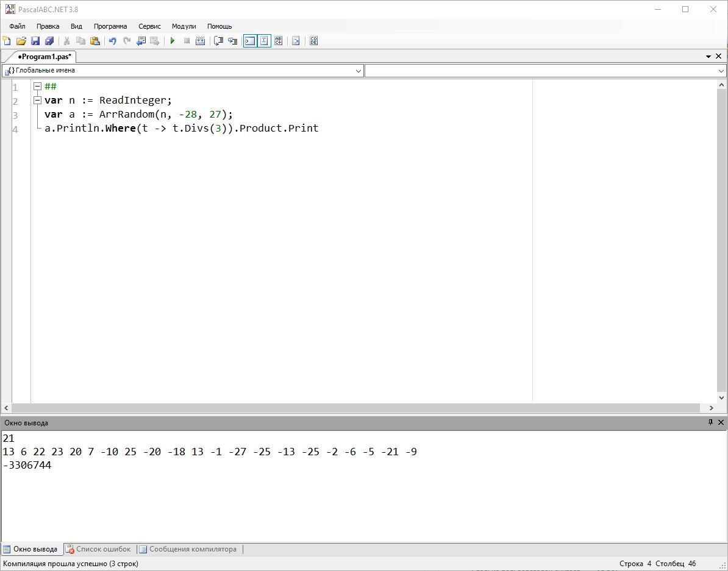Open the tab list dropdown arrow
This screenshot has width=728, height=571.
tap(708, 56)
